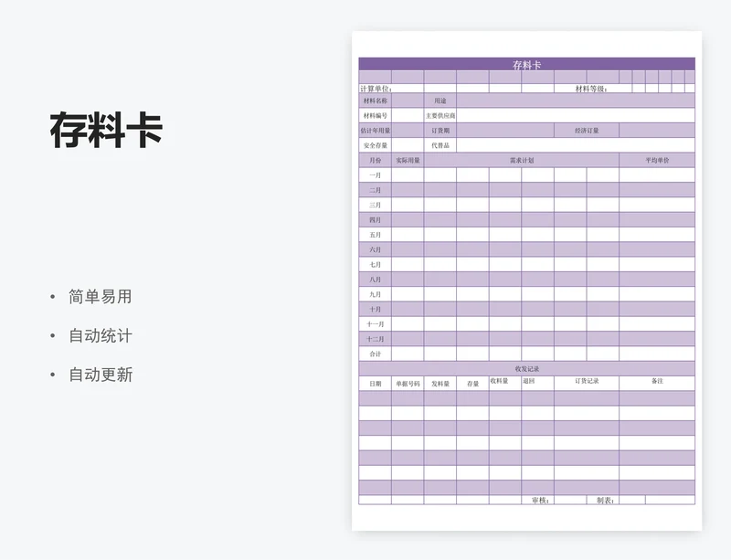Select the 简单易用 bullet text
Viewport: 731px width, 560px height.
pyautogui.click(x=101, y=297)
